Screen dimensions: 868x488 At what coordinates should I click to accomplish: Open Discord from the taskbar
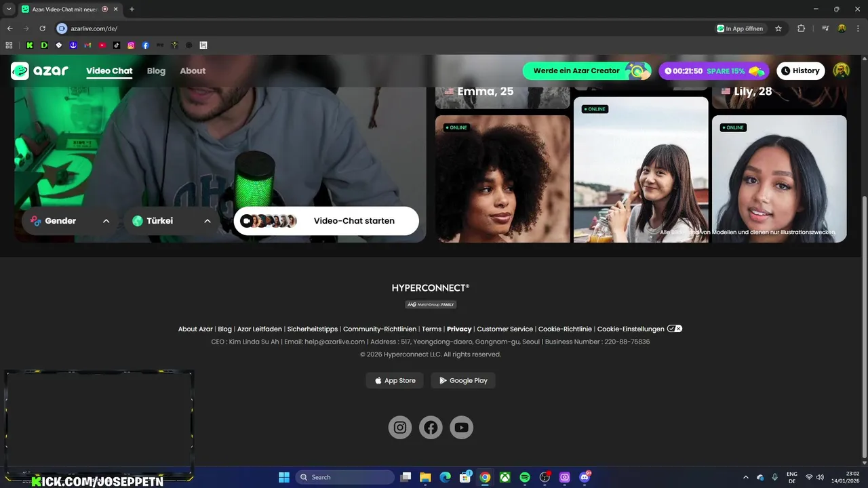pos(585,477)
